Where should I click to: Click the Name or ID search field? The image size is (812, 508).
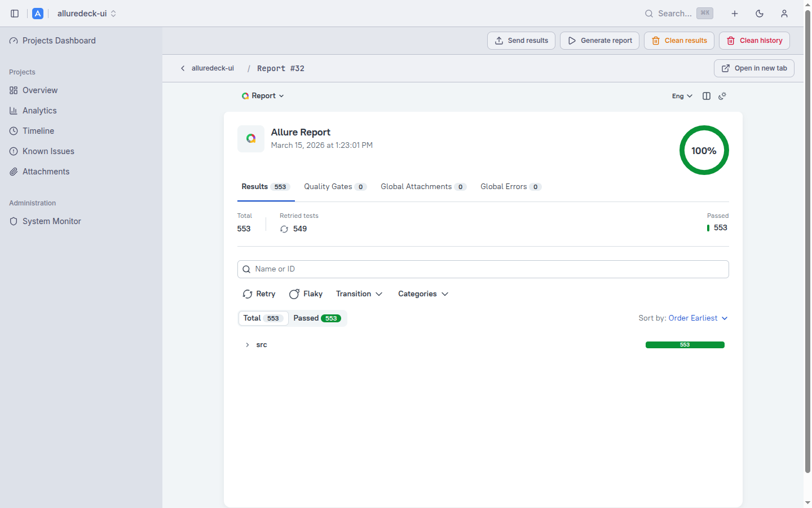click(483, 269)
